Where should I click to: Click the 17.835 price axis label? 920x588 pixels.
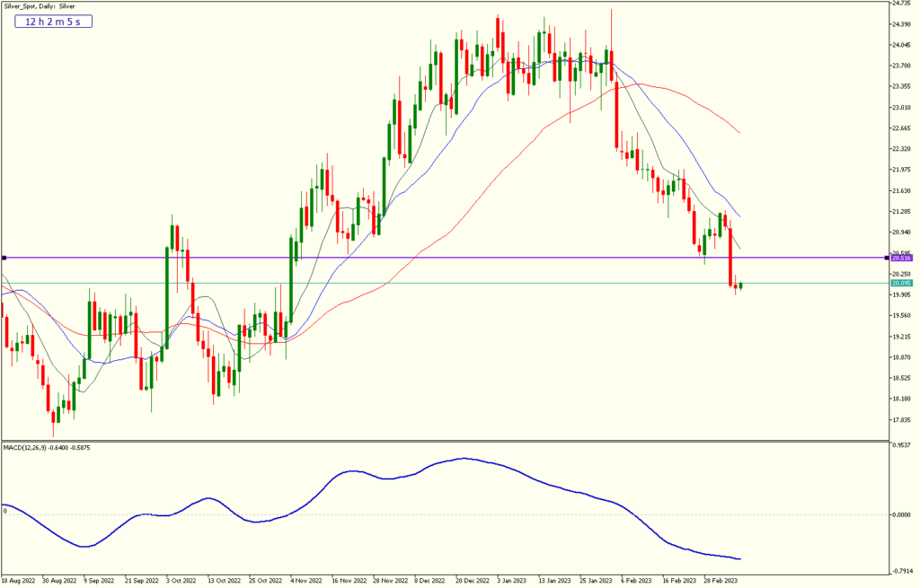(x=900, y=420)
